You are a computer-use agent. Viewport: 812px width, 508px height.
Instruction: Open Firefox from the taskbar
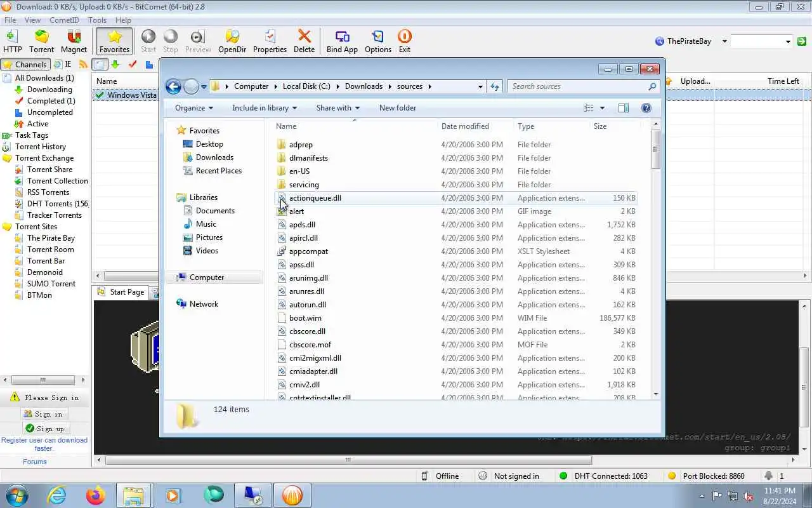(x=96, y=495)
